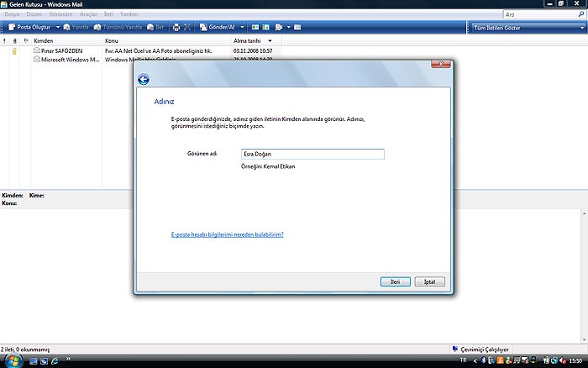Click the Bluetooth tray icon
This screenshot has width=588, height=368.
click(483, 360)
